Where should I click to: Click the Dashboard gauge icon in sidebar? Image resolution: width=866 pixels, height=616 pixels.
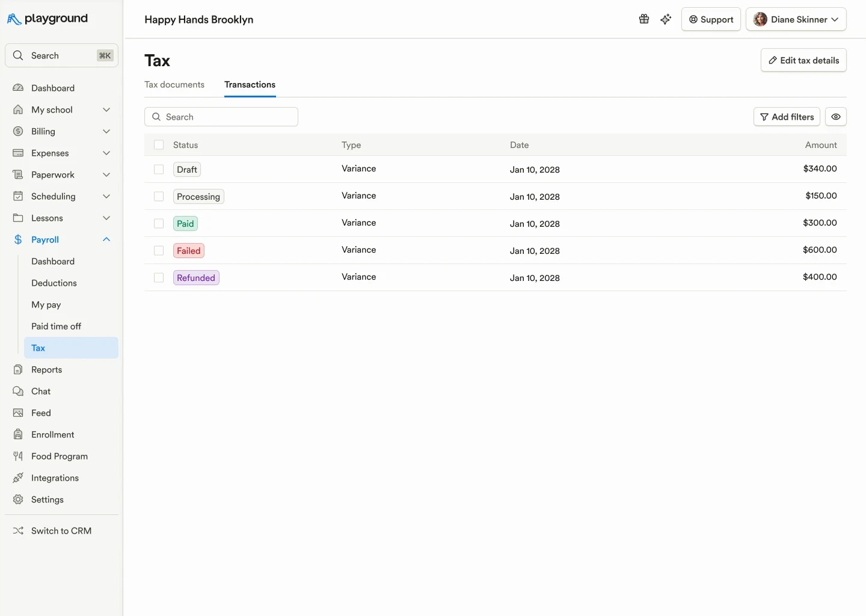click(x=18, y=88)
